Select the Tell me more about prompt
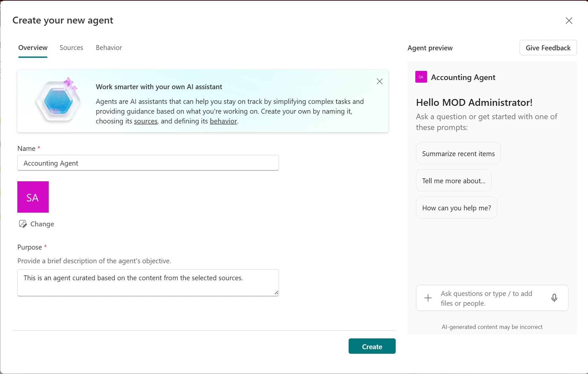Image resolution: width=588 pixels, height=374 pixels. click(454, 180)
